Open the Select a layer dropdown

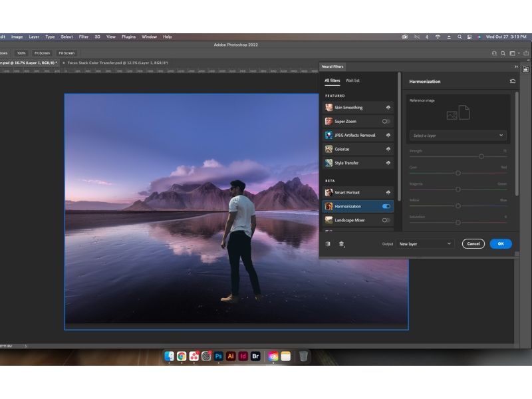tap(458, 135)
